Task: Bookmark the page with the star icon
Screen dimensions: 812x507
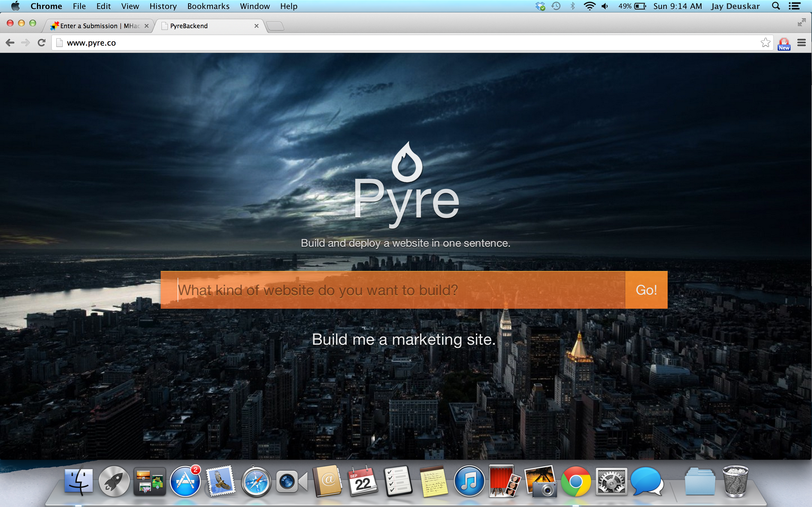Action: (765, 43)
